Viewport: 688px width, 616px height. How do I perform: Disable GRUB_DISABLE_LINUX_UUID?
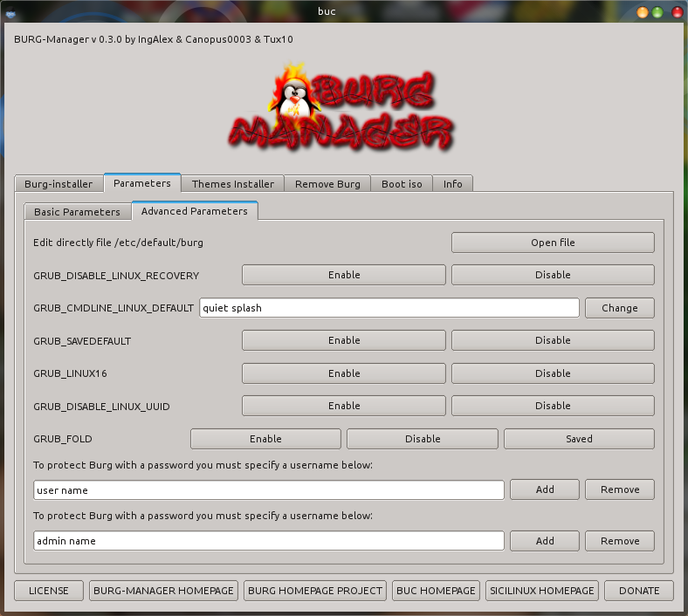(x=552, y=406)
